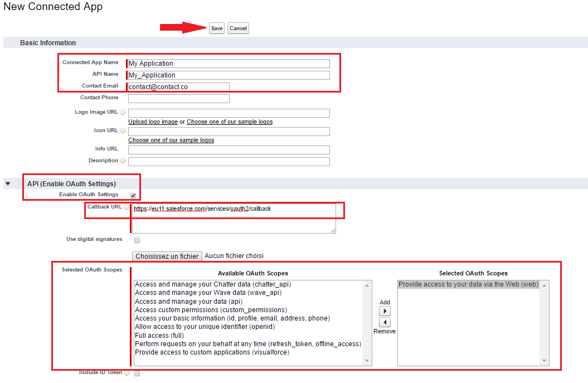
Task: Click Choisissez un fichier button
Action: tap(167, 256)
